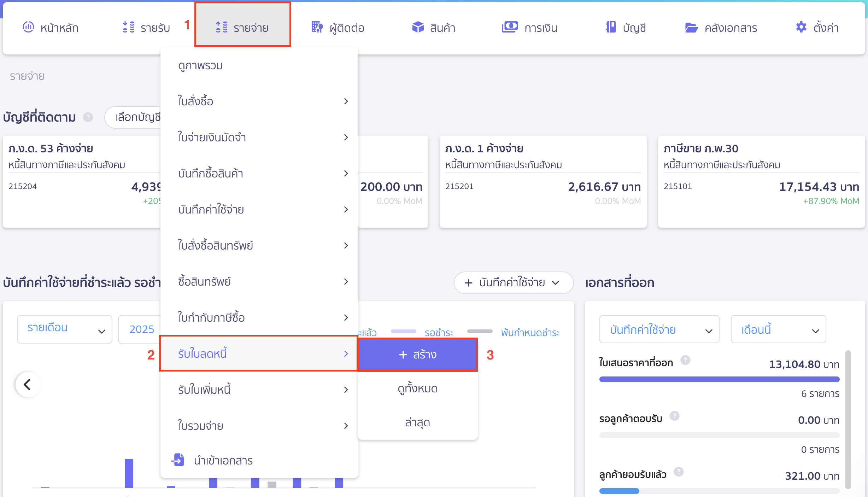Click the previous chart arrow button
The width and height of the screenshot is (868, 497).
[28, 384]
